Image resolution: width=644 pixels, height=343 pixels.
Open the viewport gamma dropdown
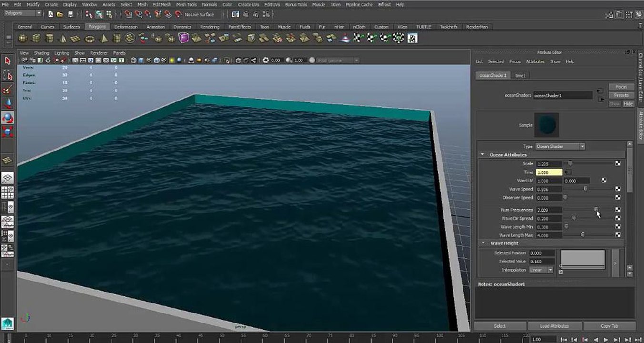pyautogui.click(x=338, y=61)
